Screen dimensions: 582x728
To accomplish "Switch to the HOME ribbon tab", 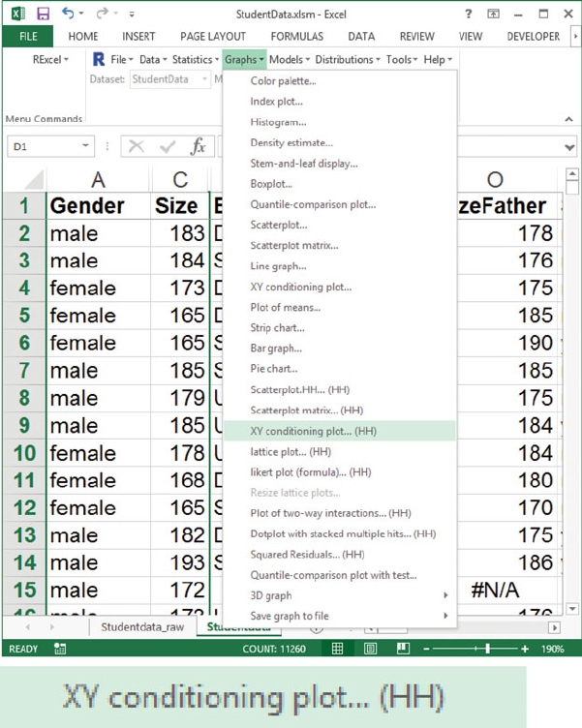I will 83,36.
